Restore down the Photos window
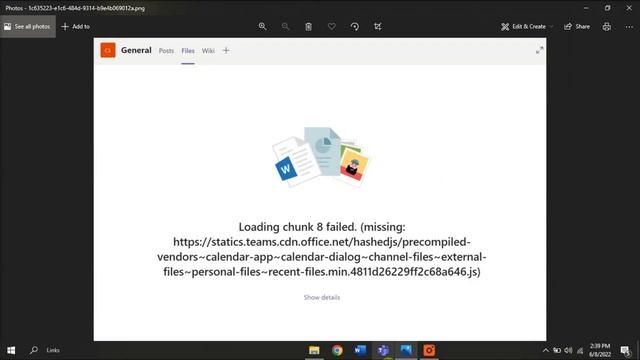Screen dimensions: 640x360 607,8
